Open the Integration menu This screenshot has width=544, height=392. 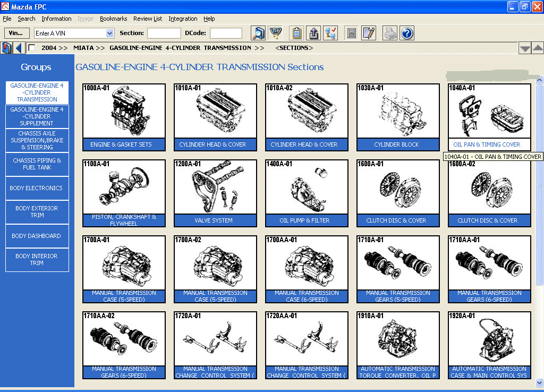(x=183, y=19)
